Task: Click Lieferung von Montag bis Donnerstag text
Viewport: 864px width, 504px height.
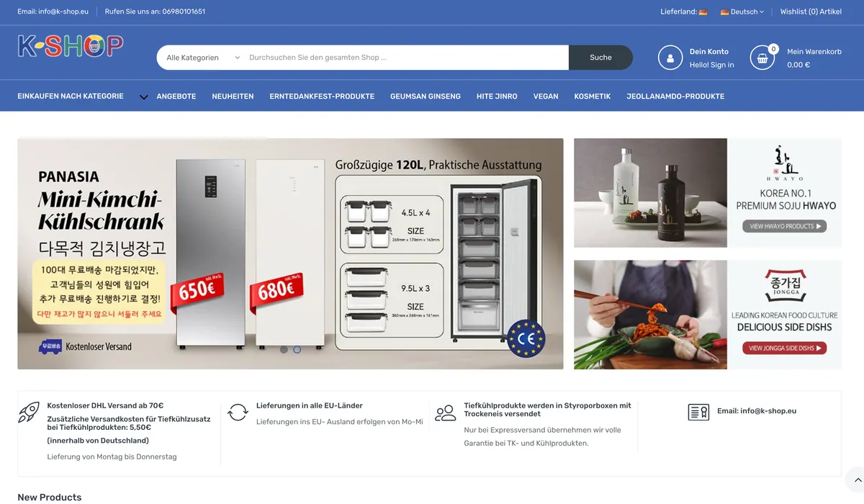Action: pos(112,457)
